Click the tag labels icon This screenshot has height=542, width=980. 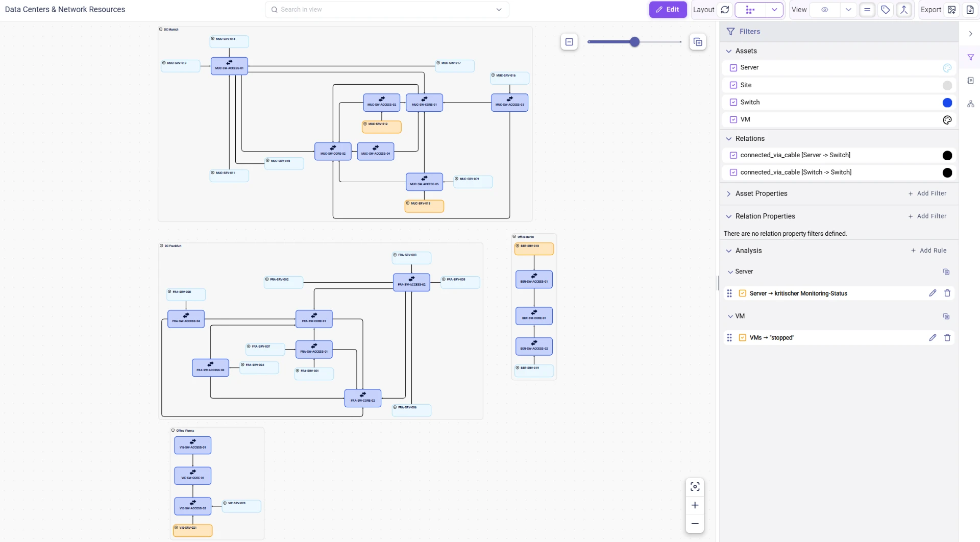[x=886, y=10]
